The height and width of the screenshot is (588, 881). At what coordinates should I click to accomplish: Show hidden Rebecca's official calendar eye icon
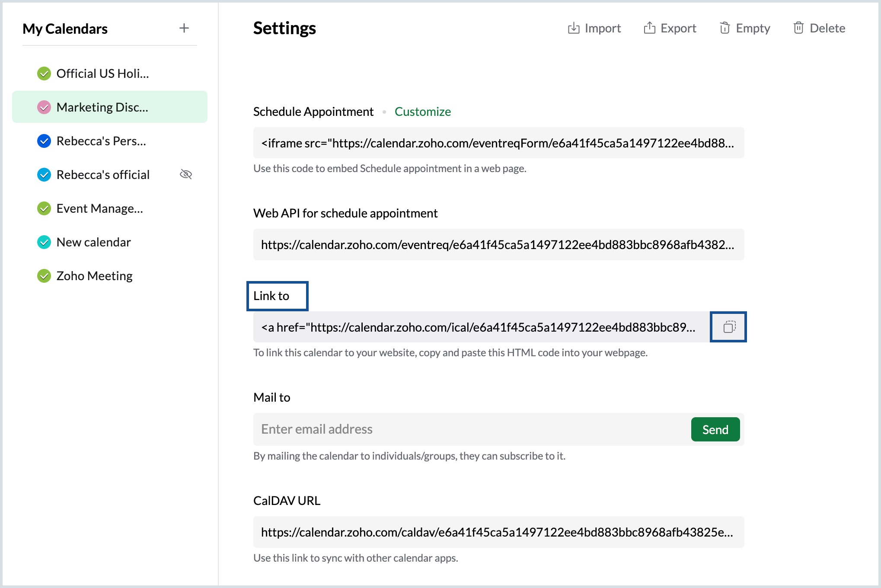coord(186,175)
